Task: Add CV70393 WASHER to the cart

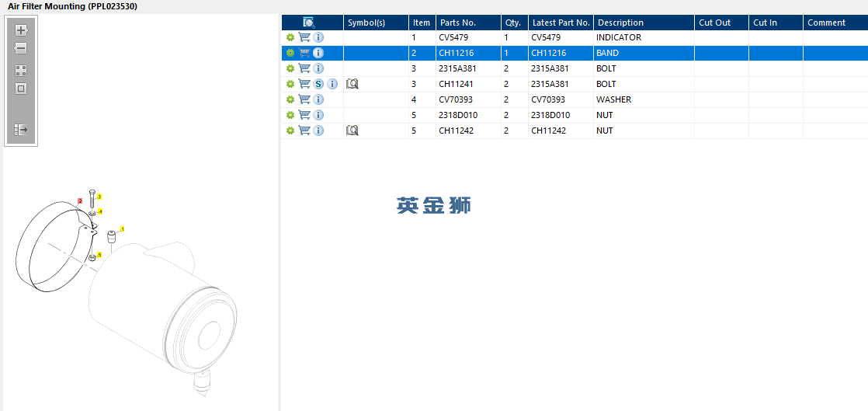Action: (304, 99)
